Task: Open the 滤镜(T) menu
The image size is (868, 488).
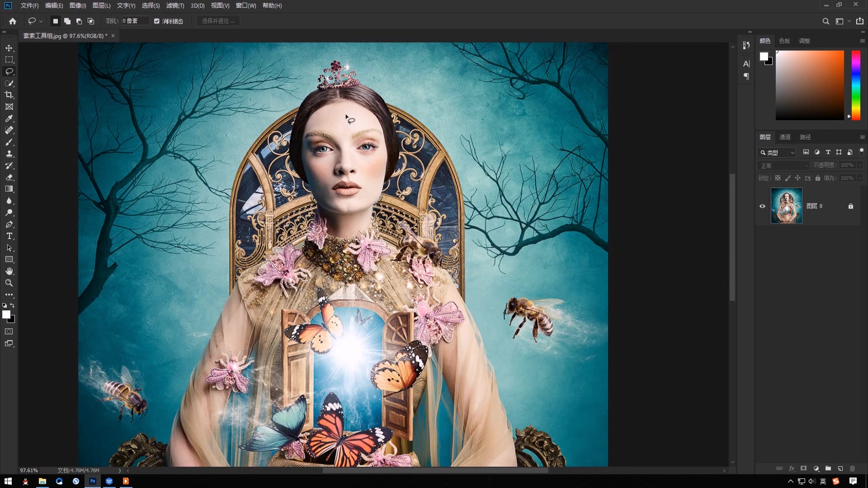Action: click(175, 5)
